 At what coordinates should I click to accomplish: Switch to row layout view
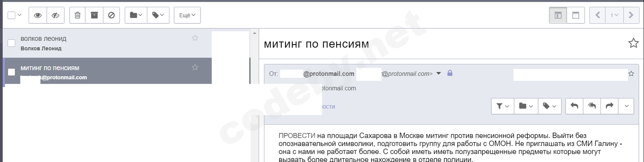576,15
